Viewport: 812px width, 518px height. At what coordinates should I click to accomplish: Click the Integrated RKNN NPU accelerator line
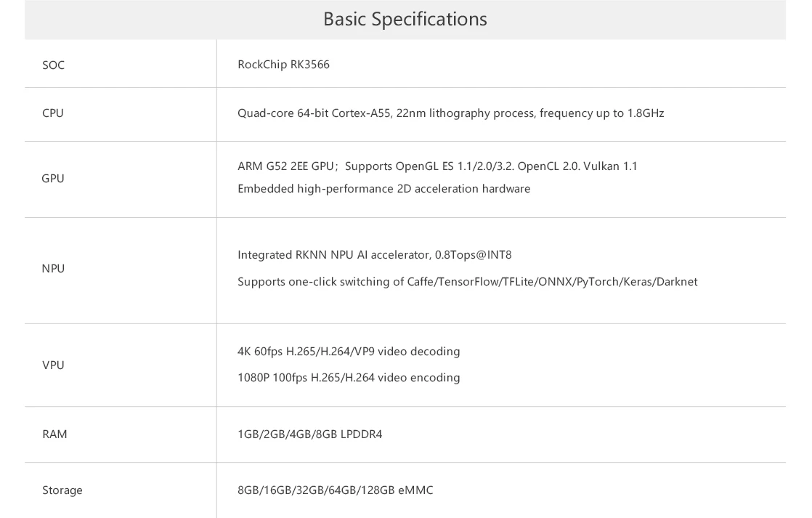[x=375, y=255]
